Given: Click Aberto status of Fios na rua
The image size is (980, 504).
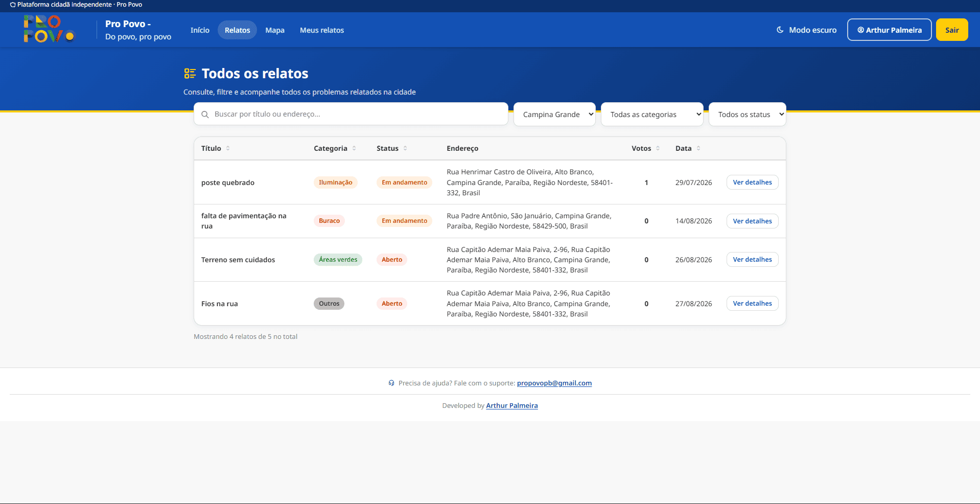Looking at the screenshot, I should 392,304.
